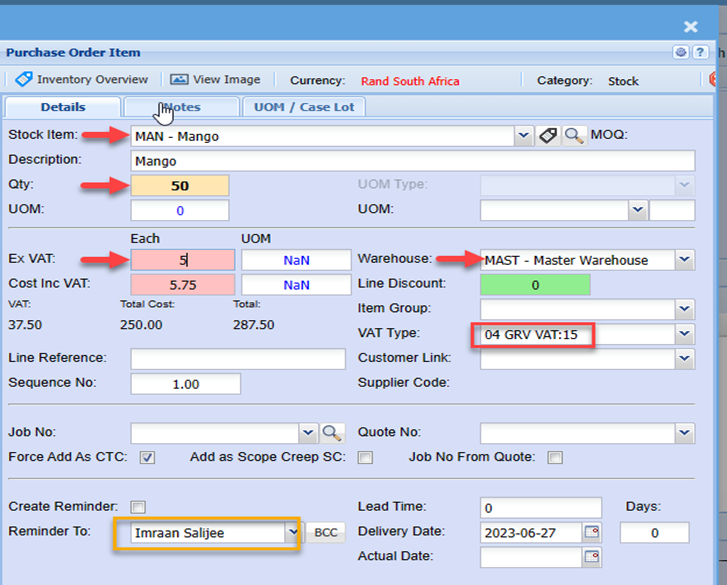Enable Add as Scope Creep SC checkbox

pos(365,458)
